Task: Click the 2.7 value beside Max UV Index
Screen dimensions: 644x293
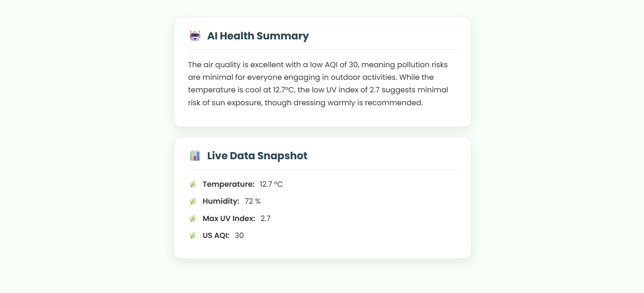Action: pyautogui.click(x=265, y=219)
